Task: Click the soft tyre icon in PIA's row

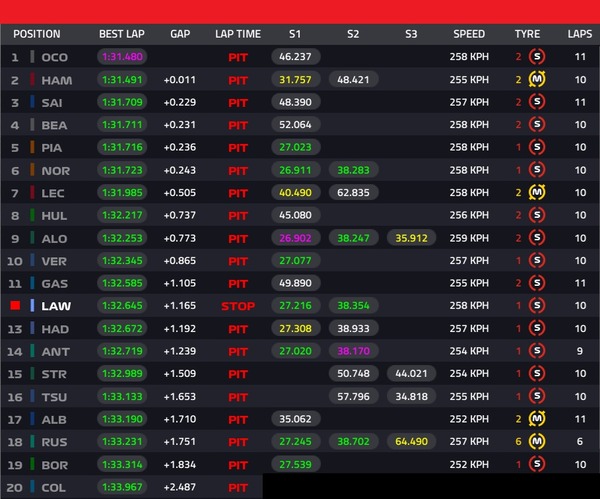Action: (x=537, y=147)
